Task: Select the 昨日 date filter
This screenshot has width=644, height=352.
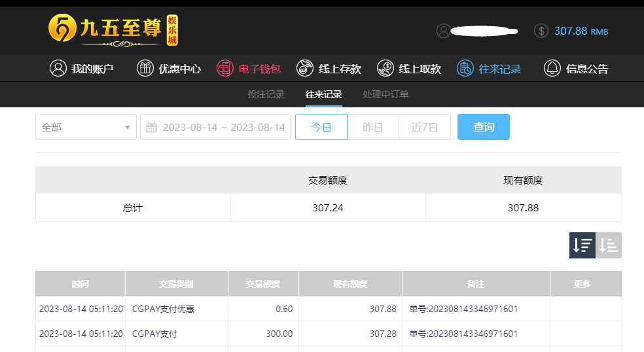Action: (x=373, y=127)
